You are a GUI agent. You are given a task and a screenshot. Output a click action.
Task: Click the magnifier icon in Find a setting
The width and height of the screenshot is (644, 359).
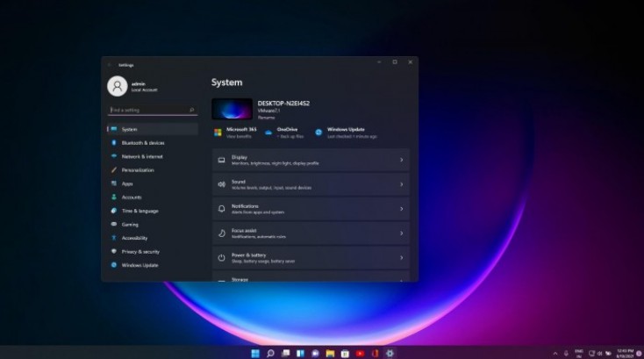(192, 111)
